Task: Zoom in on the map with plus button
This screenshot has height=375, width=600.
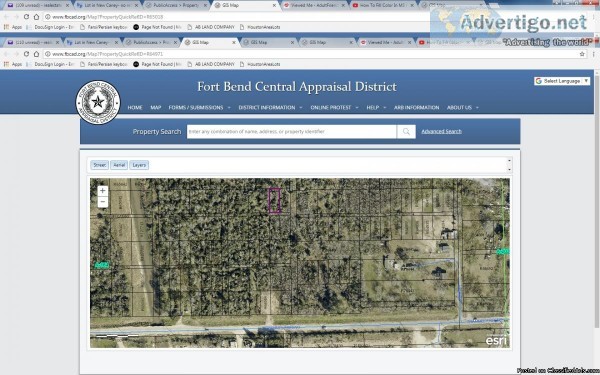Action: tap(103, 191)
